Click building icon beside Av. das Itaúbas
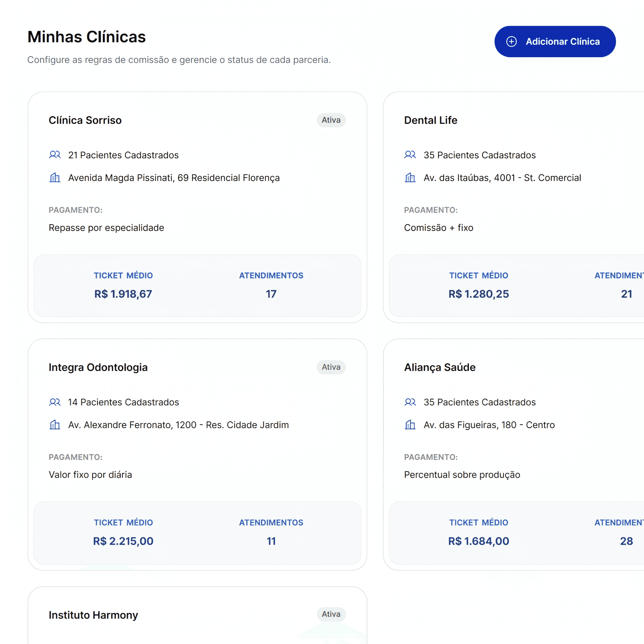This screenshot has height=644, width=644. click(410, 177)
